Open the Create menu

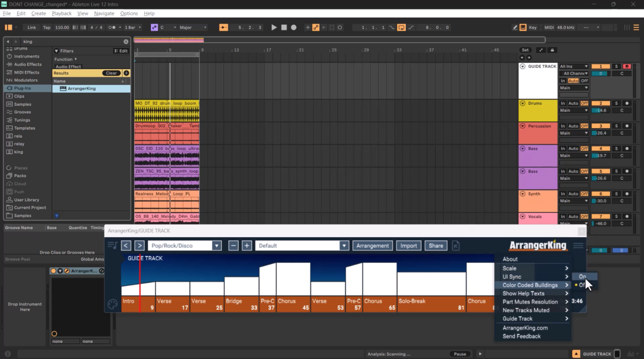39,13
